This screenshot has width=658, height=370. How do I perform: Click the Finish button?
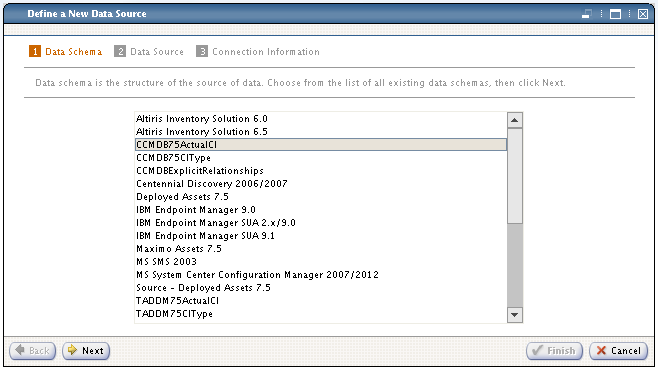pos(554,351)
